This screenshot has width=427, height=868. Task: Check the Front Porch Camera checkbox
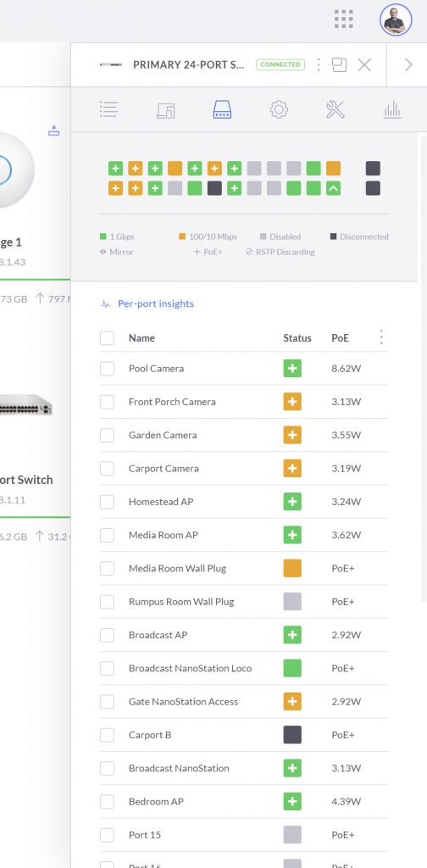tap(108, 402)
